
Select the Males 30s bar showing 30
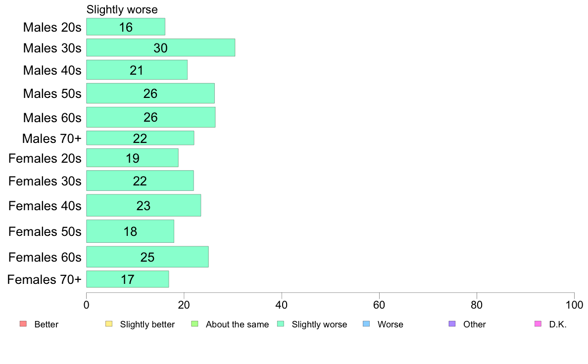pos(161,47)
